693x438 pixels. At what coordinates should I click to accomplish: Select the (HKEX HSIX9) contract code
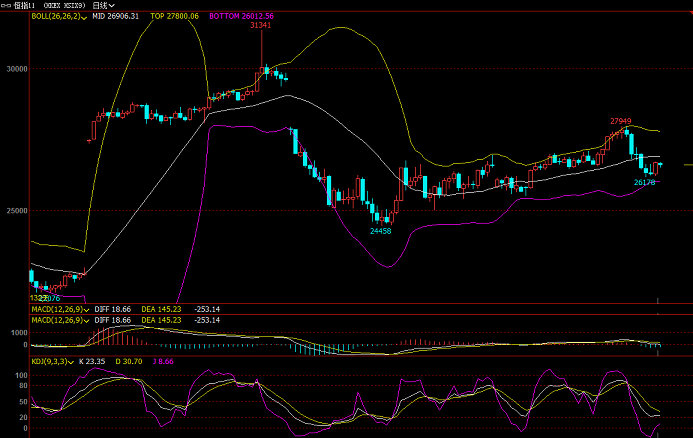click(65, 6)
